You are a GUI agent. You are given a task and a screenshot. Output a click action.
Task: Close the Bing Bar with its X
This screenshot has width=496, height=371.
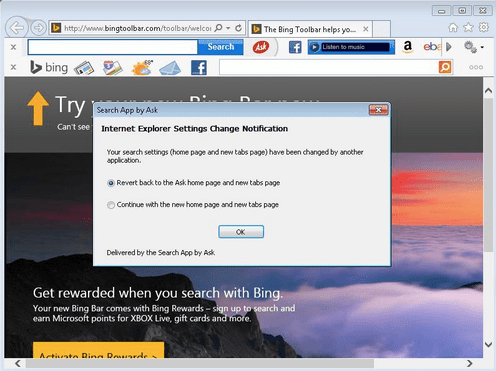[13, 67]
